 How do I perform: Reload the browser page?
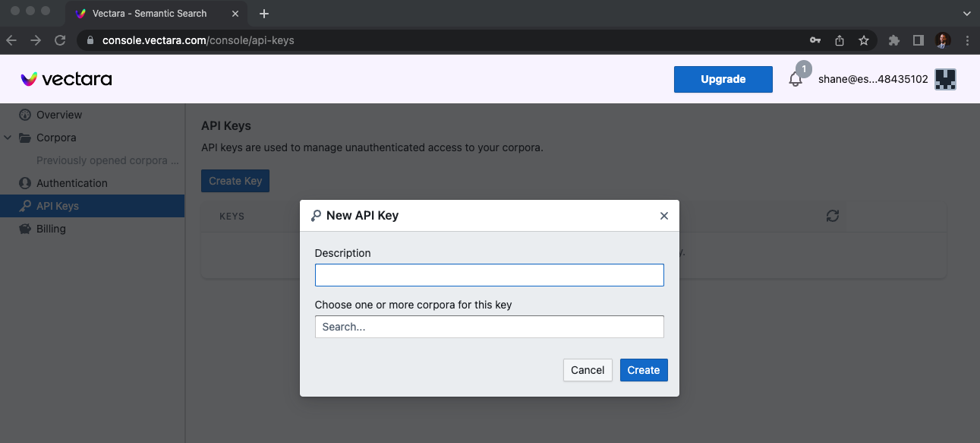[60, 40]
